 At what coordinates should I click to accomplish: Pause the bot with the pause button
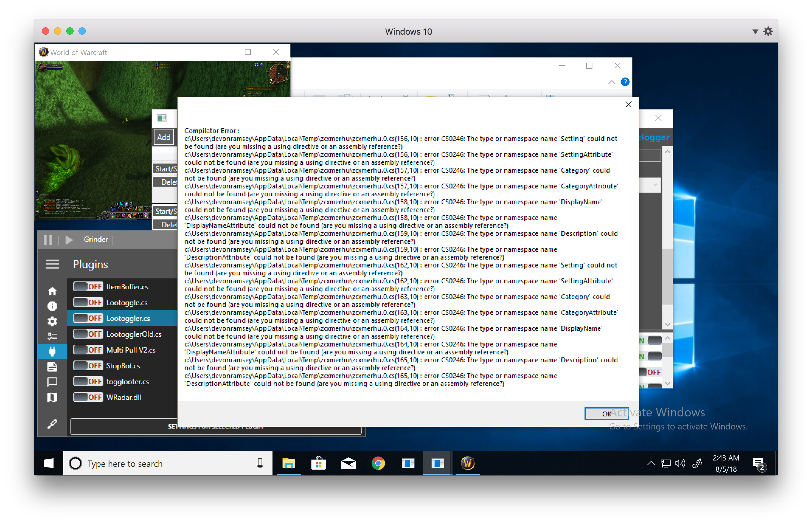coord(48,240)
